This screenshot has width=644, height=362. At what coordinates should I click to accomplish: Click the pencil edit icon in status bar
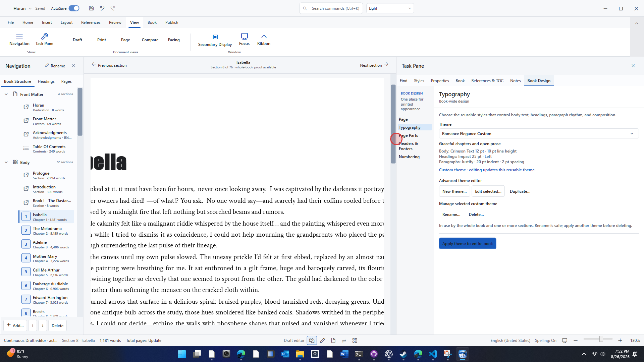pos(323,340)
